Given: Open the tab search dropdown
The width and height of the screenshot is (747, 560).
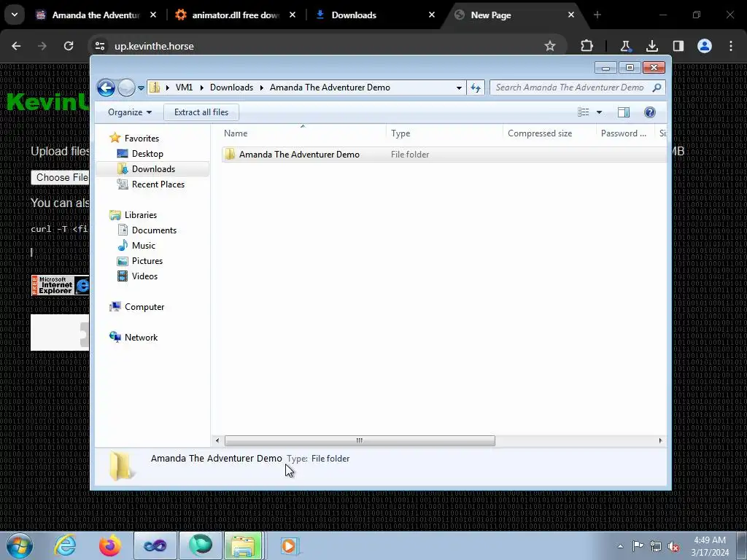Looking at the screenshot, I should coord(15,15).
